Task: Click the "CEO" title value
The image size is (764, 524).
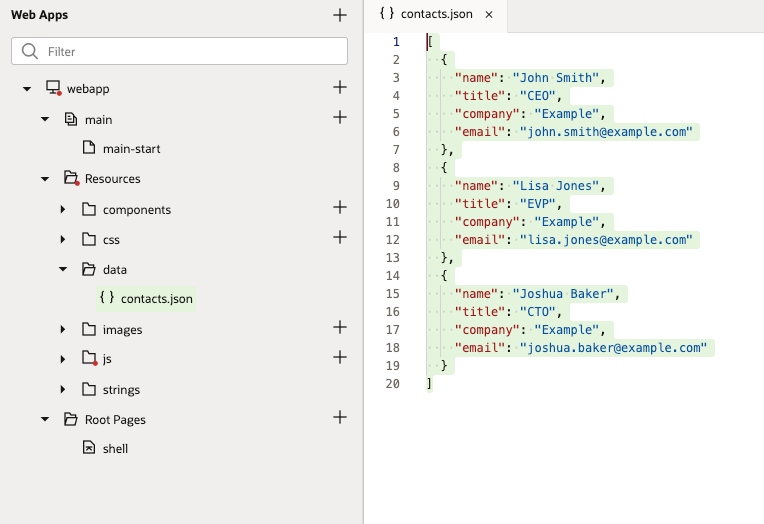Action: (x=537, y=96)
